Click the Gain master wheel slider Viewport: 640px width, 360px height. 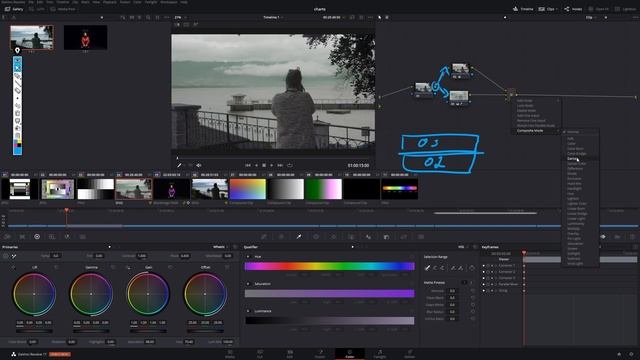(148, 331)
